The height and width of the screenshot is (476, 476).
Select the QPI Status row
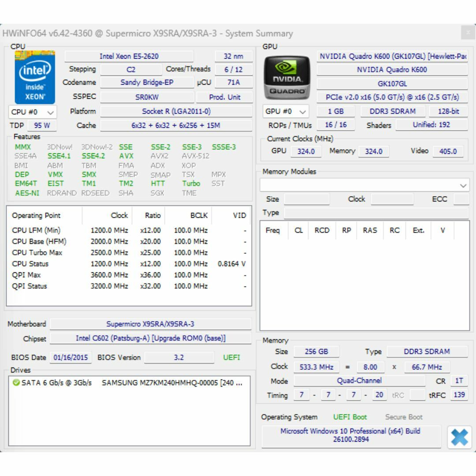[x=129, y=286]
